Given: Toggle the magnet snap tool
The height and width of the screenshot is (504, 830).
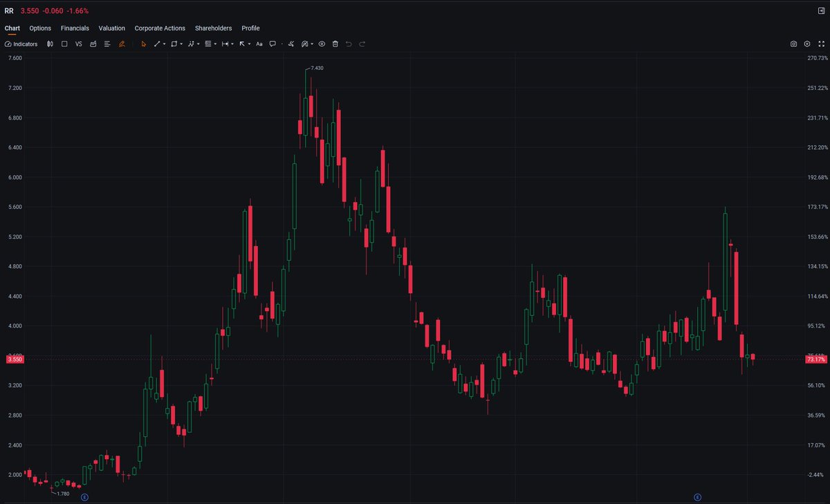Looking at the screenshot, I should coord(304,44).
